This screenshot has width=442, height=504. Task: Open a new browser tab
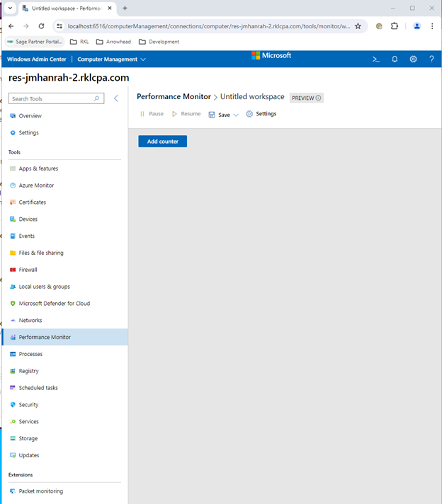[x=125, y=8]
